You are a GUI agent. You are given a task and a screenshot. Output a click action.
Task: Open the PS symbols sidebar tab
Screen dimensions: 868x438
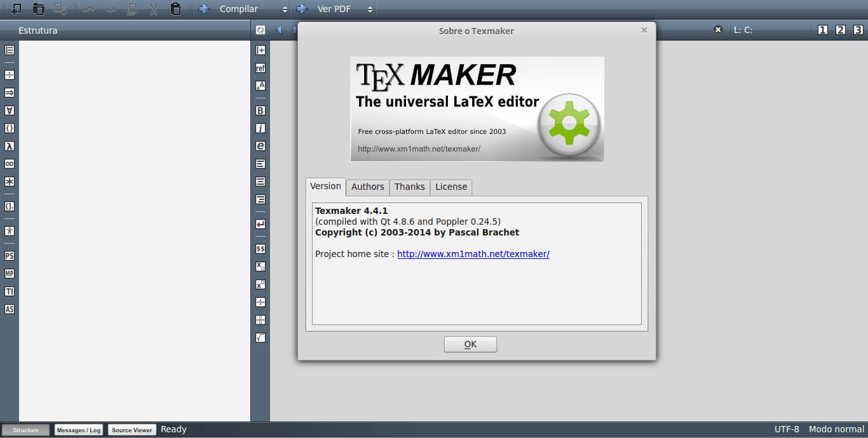click(9, 255)
